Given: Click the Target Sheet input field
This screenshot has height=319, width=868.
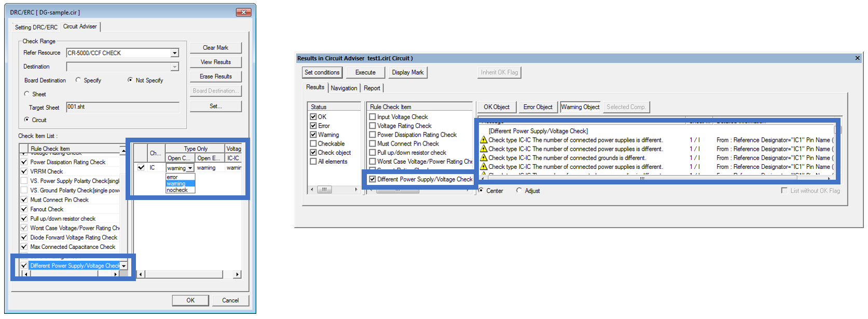Looking at the screenshot, I should point(122,107).
